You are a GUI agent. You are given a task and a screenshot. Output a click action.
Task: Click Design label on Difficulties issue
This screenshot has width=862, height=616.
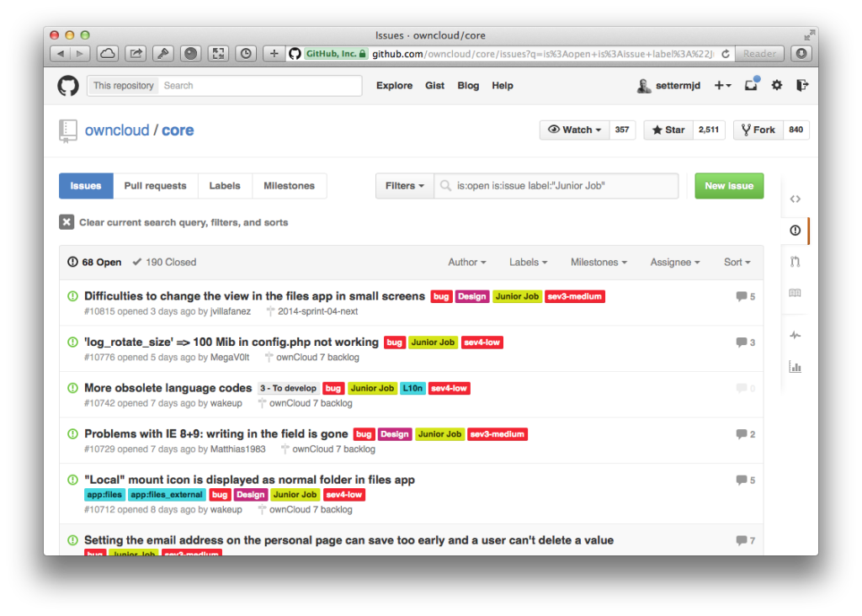(x=471, y=297)
